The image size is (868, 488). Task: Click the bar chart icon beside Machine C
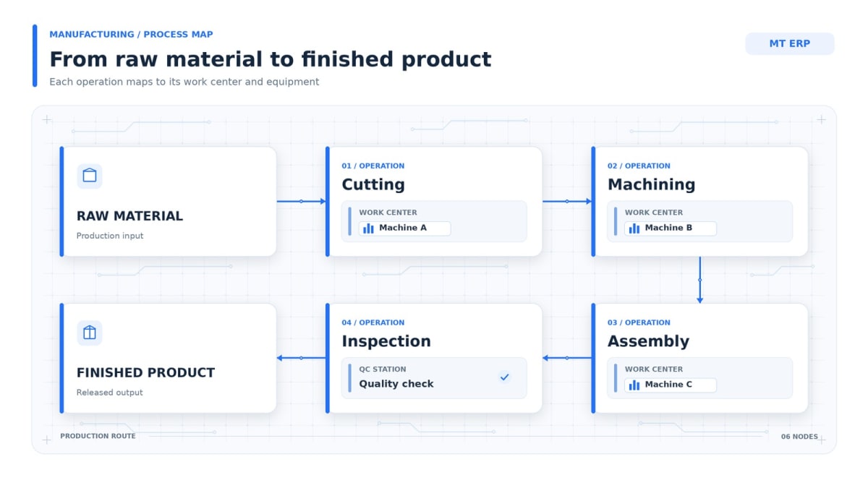click(x=634, y=385)
